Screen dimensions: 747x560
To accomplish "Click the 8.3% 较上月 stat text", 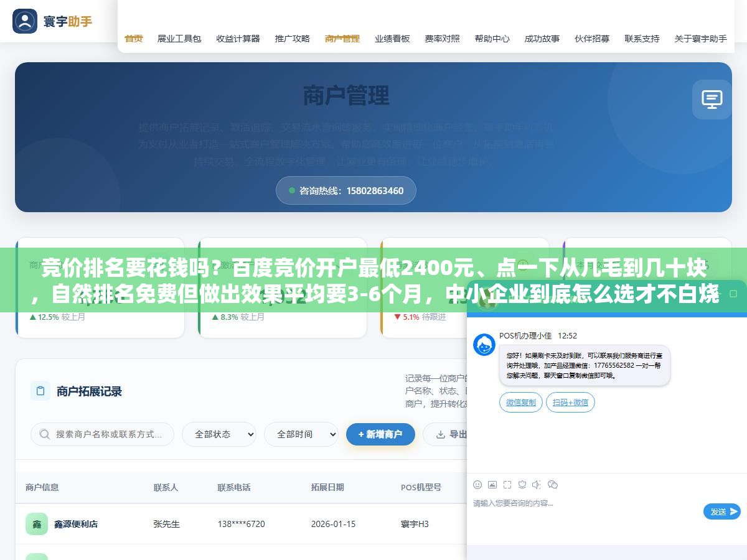I will 238,317.
